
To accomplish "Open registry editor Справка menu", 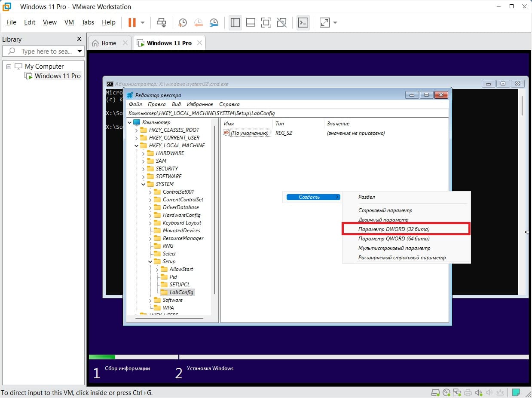I will click(x=229, y=104).
